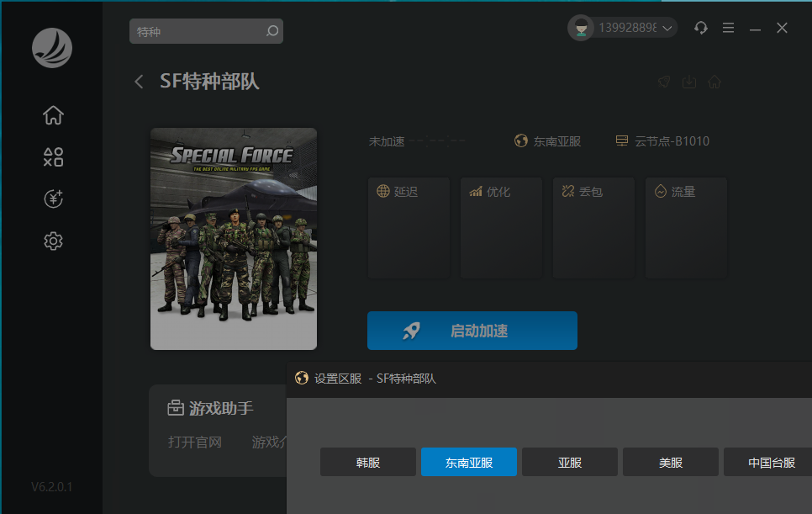Open the 延迟 latency card

click(409, 228)
